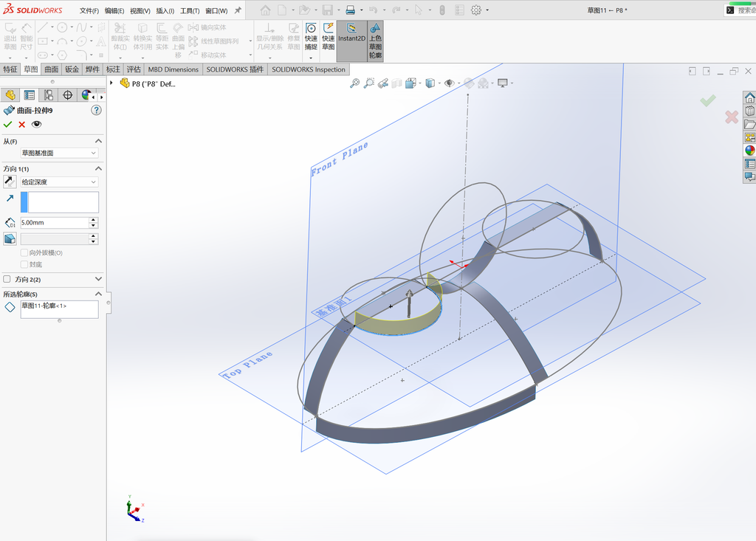This screenshot has width=756, height=541.
Task: Click the Print icon in the top toolbar
Action: coord(351,10)
